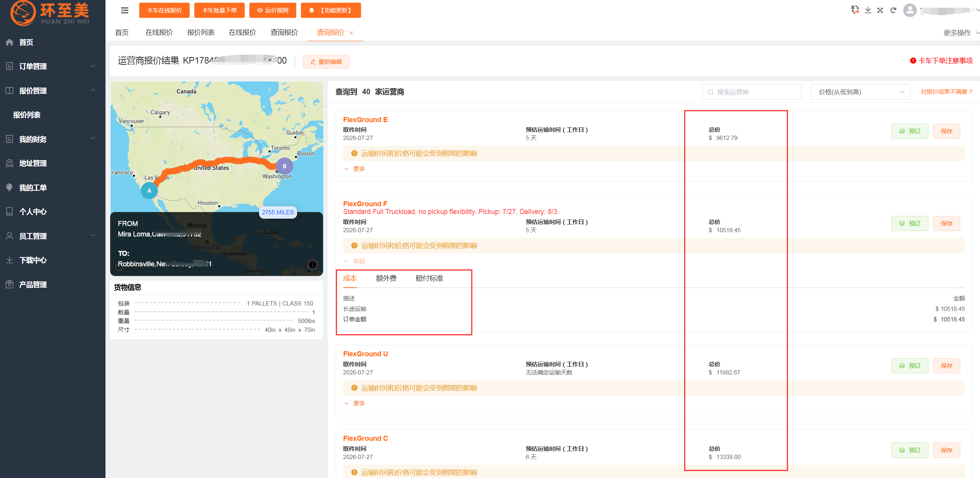The image size is (980, 478).
Task: Switch to first 在线报价 tab
Action: [x=159, y=33]
